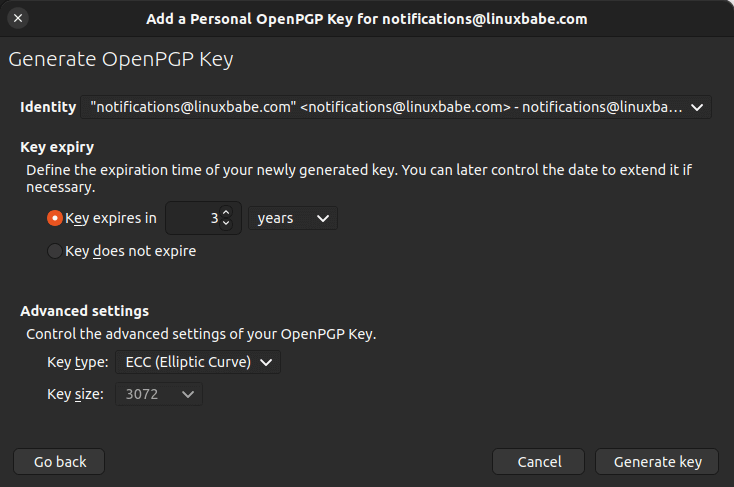734x487 pixels.
Task: Click the 3072 key size dropdown
Action: point(159,394)
